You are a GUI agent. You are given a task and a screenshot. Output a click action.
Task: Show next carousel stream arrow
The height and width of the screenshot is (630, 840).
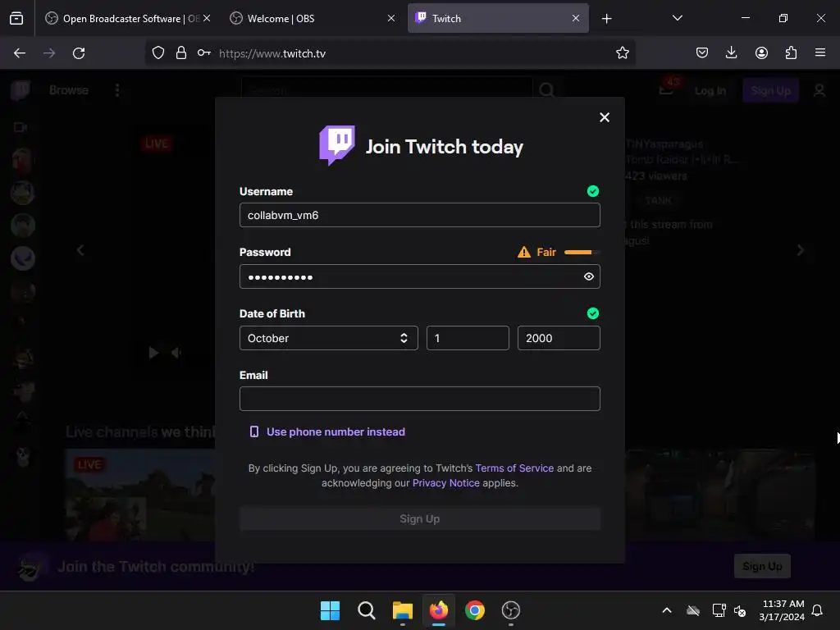click(801, 250)
